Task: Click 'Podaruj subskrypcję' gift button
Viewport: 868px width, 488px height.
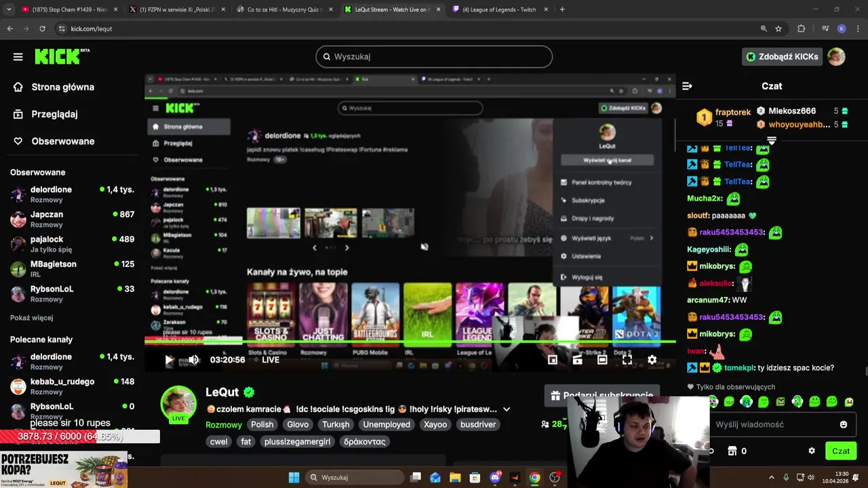Action: 604,395
